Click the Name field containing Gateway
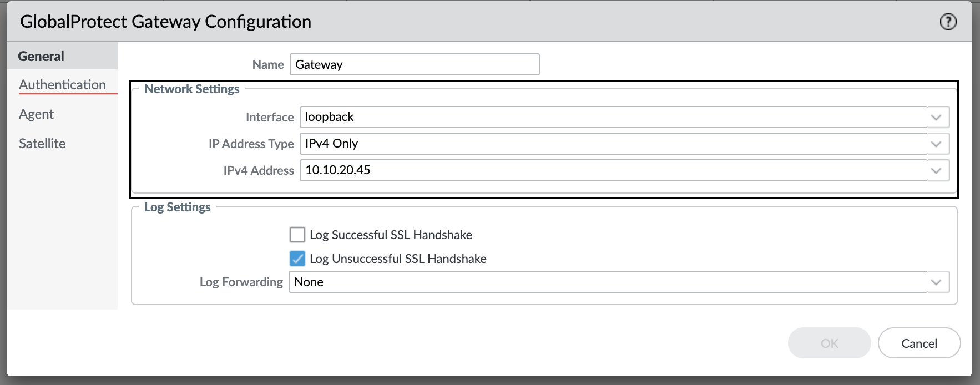The image size is (980, 385). (415, 64)
